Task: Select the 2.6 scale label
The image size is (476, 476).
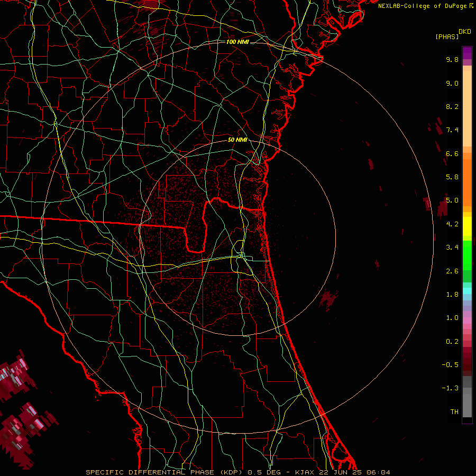Action: click(452, 271)
